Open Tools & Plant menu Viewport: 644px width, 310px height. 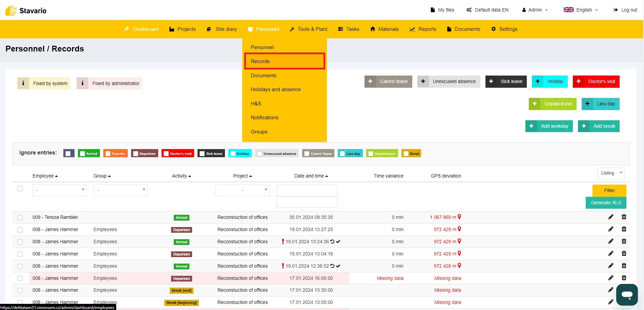pos(309,29)
